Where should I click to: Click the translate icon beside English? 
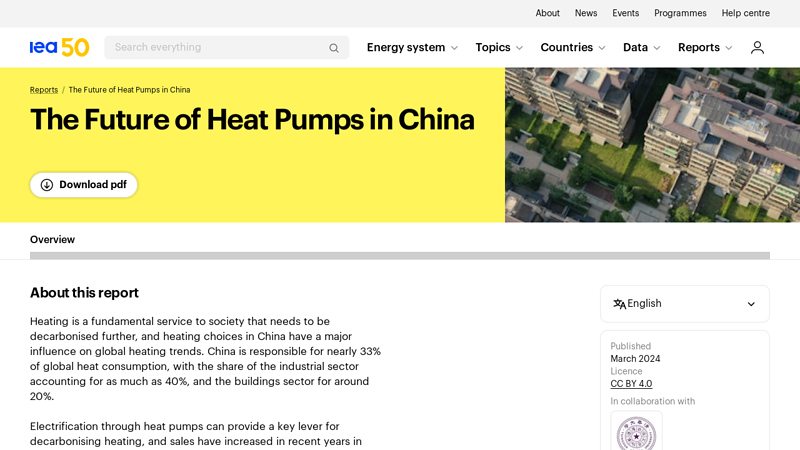(619, 304)
